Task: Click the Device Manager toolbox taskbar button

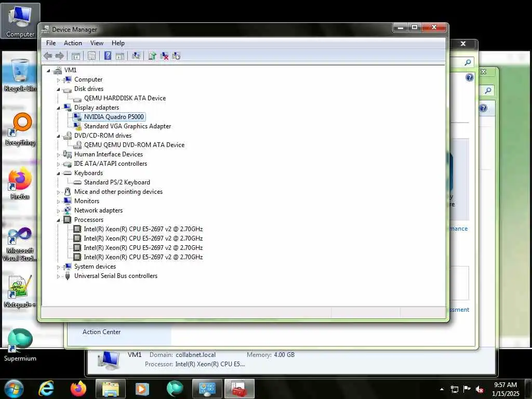Action: [239, 389]
